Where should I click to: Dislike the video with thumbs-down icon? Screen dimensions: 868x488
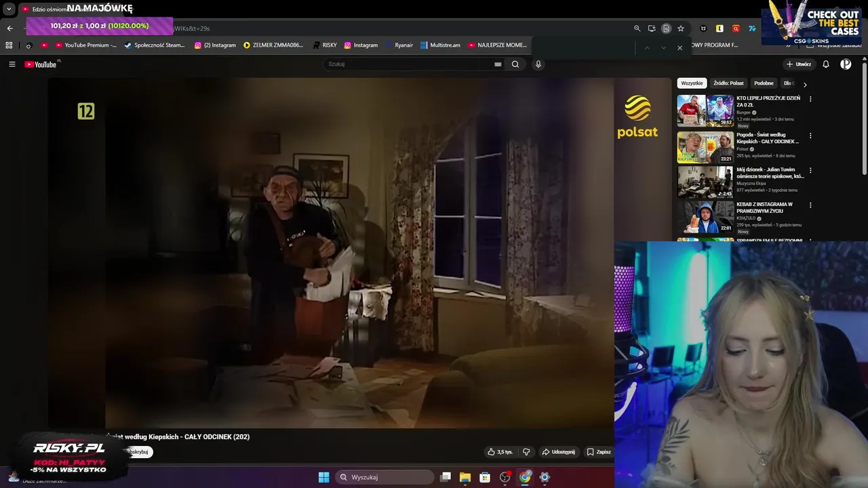click(526, 452)
